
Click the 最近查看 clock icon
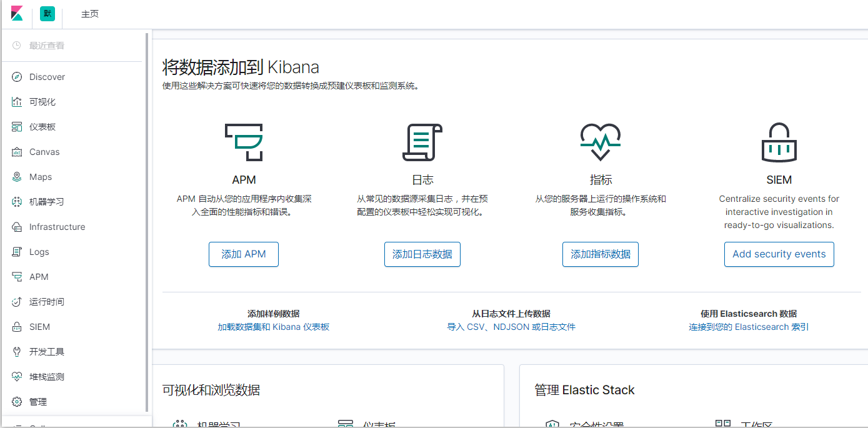point(17,46)
